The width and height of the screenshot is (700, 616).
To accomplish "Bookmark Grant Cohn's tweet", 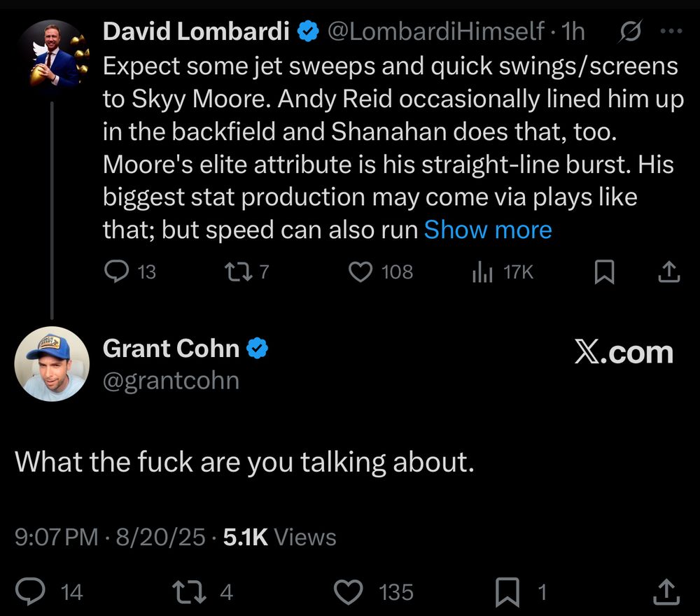I will pyautogui.click(x=506, y=593).
